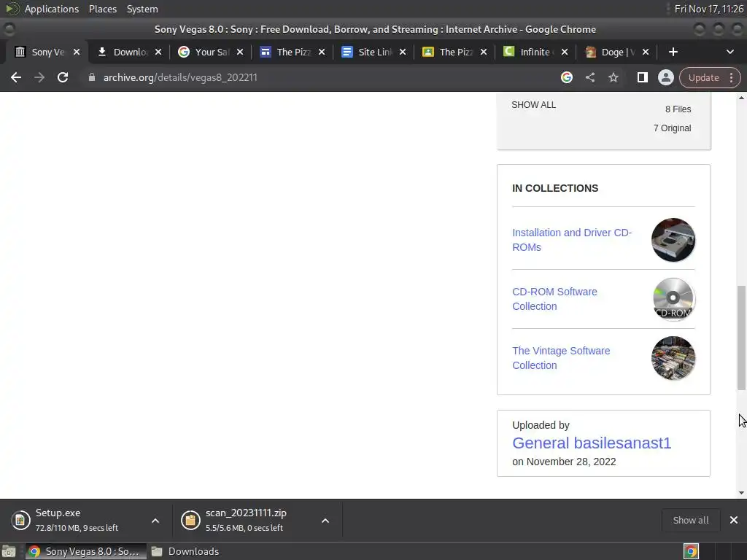Click the Google icon in the address bar
Viewport: 747px width, 560px height.
pos(566,77)
